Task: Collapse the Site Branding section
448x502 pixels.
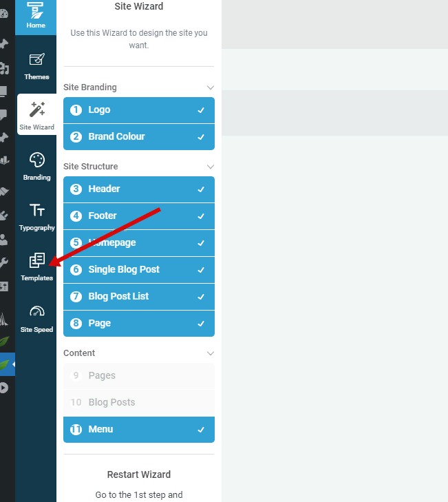Action: (211, 87)
